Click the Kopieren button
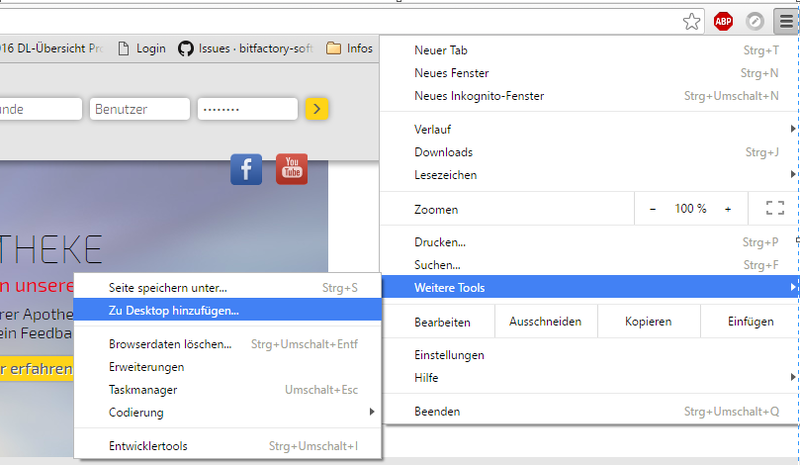The width and height of the screenshot is (800, 465). 648,322
